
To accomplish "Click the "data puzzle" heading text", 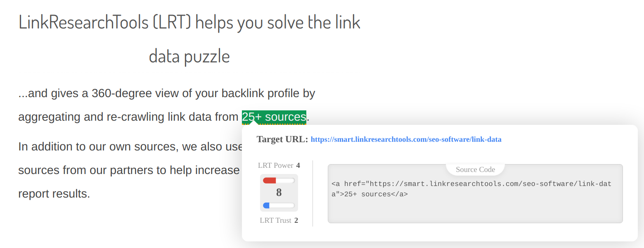I will pos(189,56).
